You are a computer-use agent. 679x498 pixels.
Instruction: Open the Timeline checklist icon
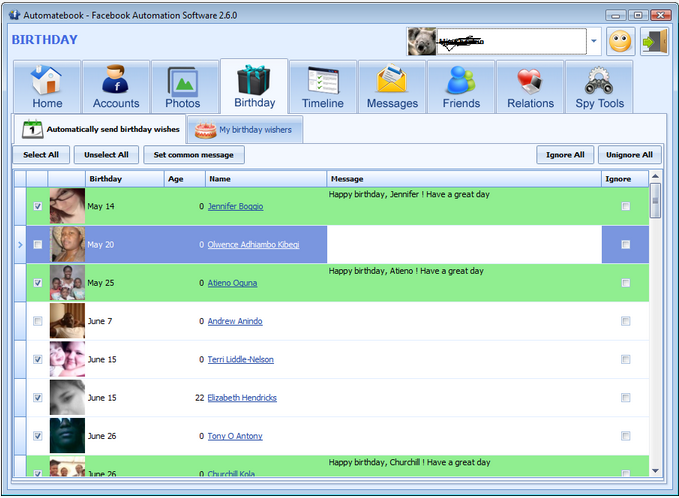pyautogui.click(x=323, y=81)
